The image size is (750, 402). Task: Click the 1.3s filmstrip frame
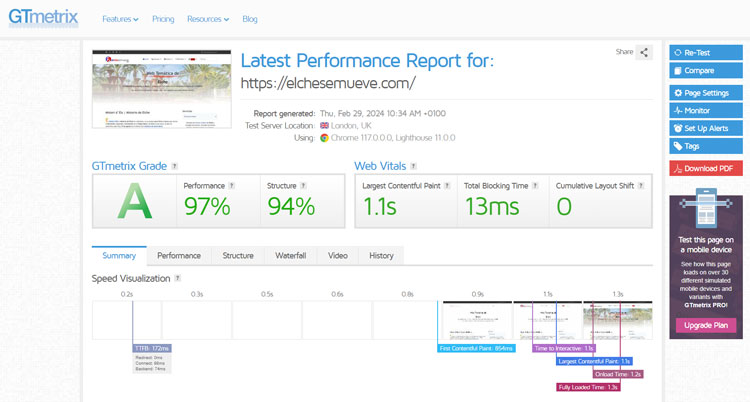618,320
